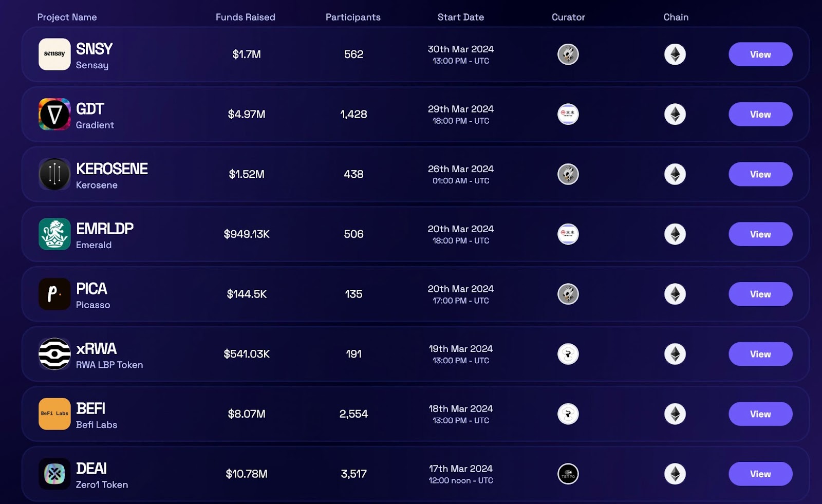Screen dimensions: 822x504
Task: View the SNSY Sensay project
Action: pos(760,54)
